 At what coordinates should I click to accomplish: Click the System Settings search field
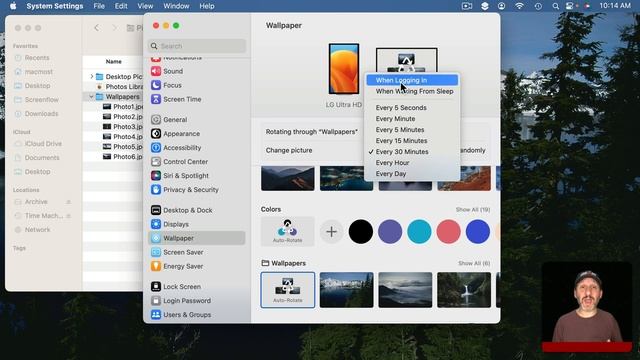197,46
